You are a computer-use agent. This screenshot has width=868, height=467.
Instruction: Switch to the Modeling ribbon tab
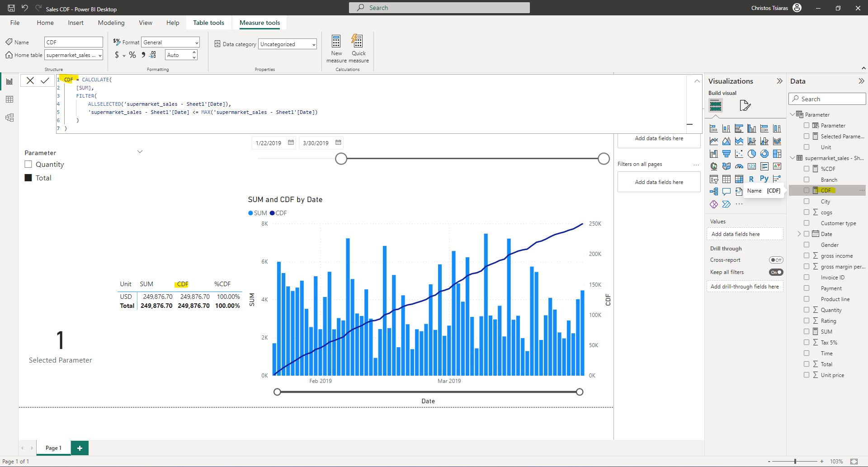111,23
